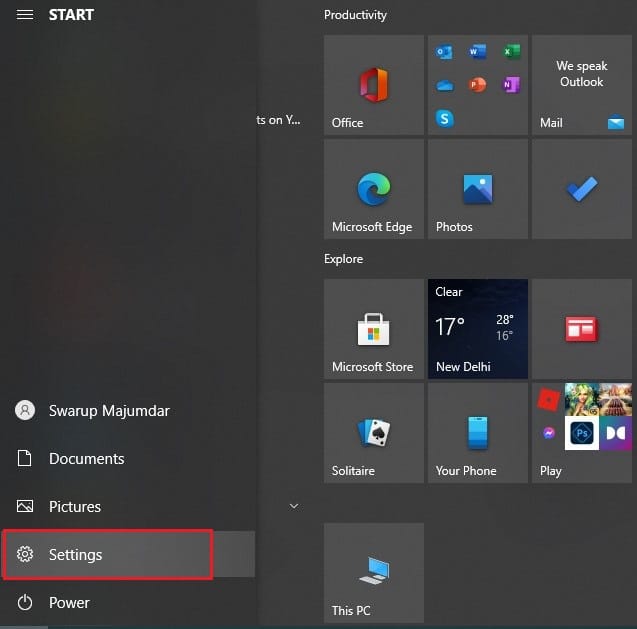Viewport: 637px width, 629px height.
Task: Open the Pictures folder entry
Action: click(128, 506)
